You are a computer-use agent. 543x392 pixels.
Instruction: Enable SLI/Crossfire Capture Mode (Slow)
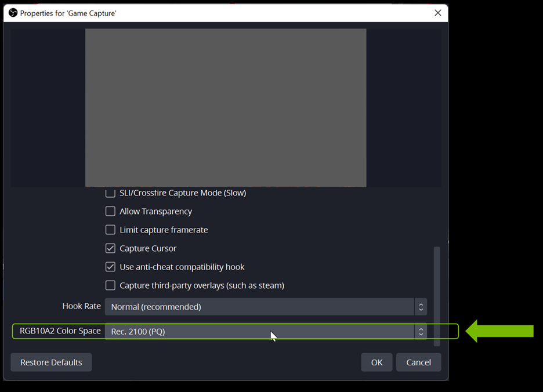(x=110, y=193)
